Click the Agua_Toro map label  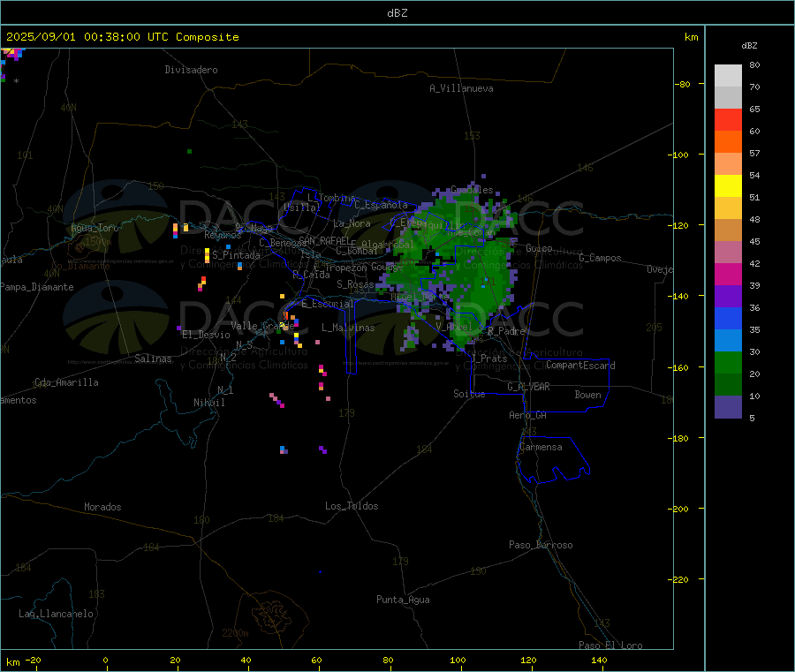coord(95,228)
